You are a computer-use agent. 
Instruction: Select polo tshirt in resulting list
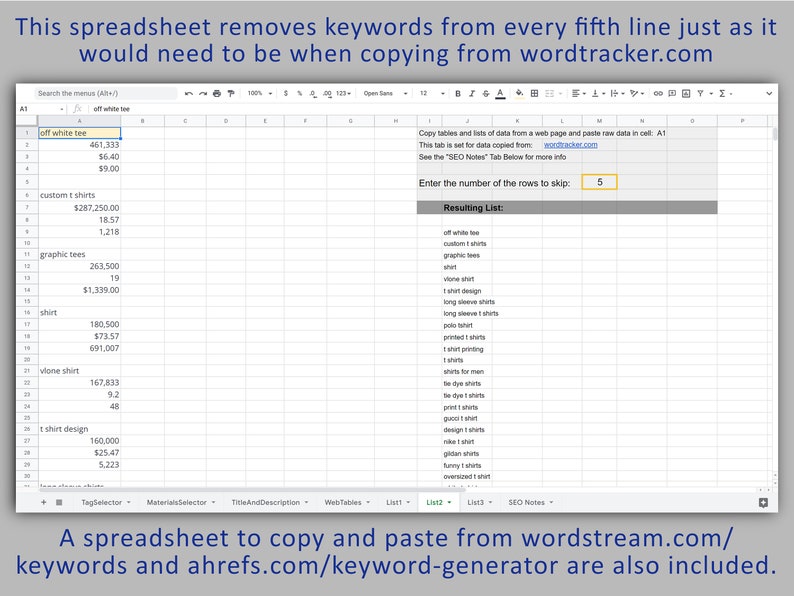[467, 325]
